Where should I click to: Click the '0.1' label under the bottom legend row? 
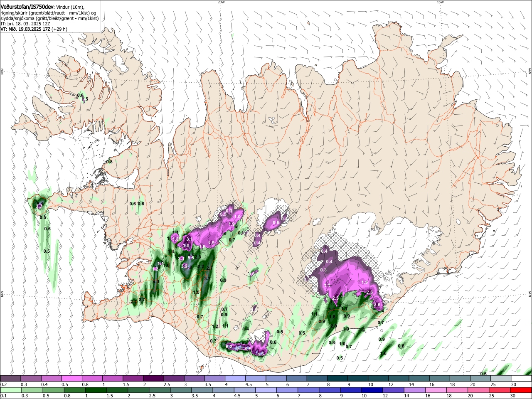(4, 396)
